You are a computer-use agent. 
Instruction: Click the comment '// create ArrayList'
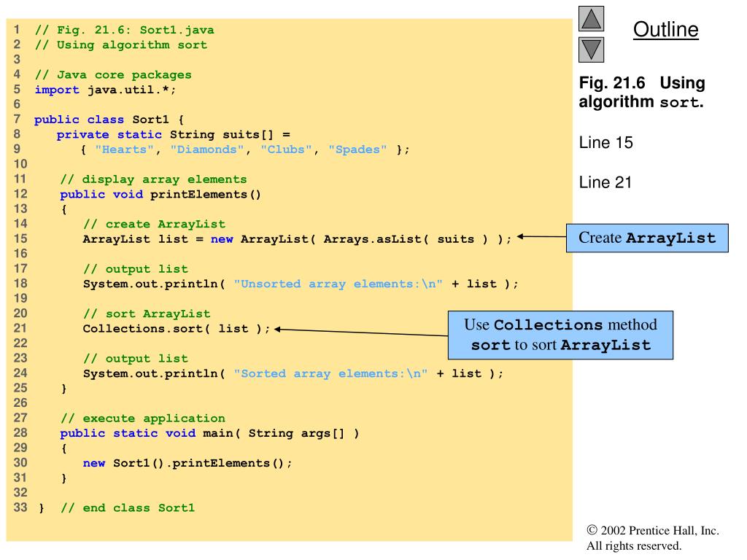coord(154,225)
